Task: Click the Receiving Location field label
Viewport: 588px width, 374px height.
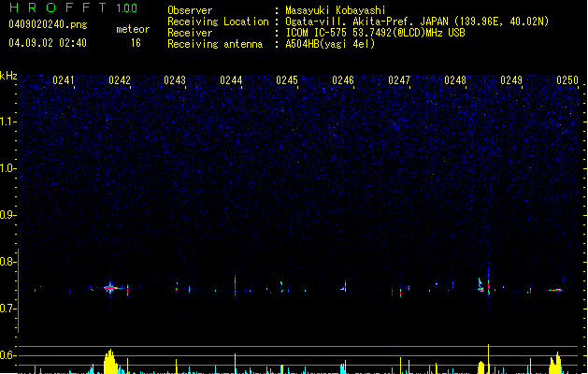Action: (x=218, y=22)
